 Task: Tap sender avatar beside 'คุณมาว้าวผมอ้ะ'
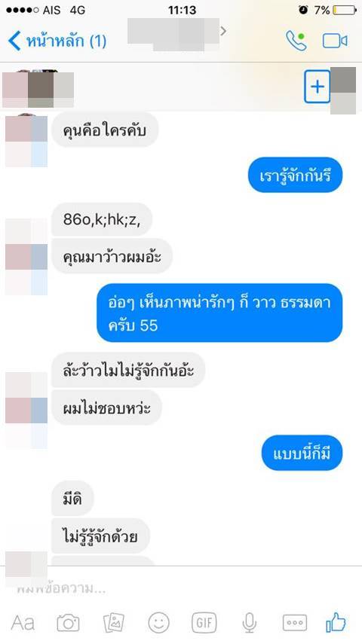26,257
